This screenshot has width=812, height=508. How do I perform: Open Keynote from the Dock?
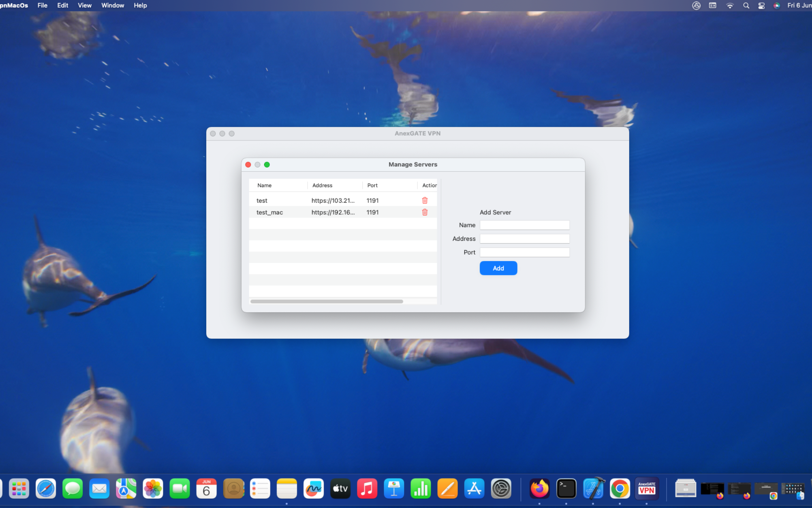click(x=394, y=489)
